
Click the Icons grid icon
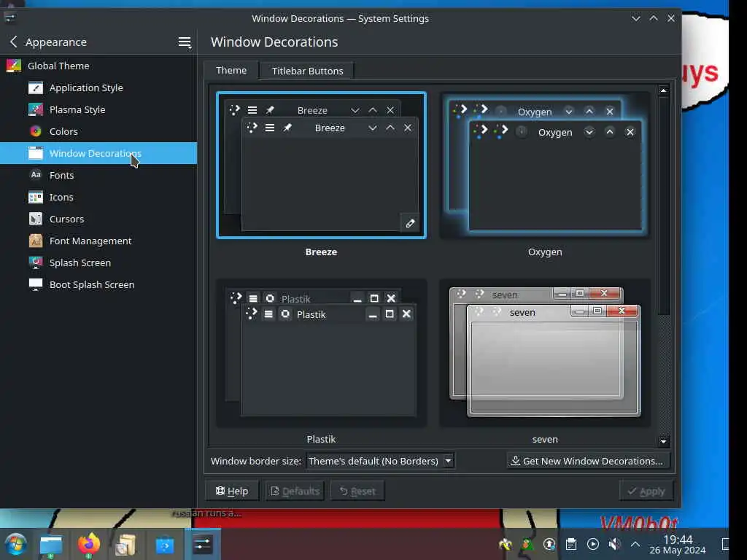[36, 197]
